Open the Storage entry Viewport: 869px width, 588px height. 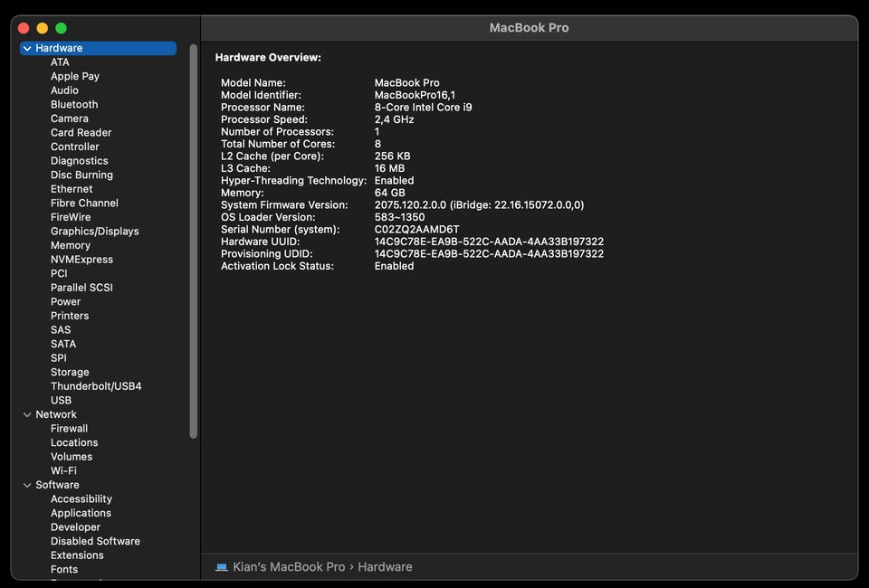tap(70, 372)
